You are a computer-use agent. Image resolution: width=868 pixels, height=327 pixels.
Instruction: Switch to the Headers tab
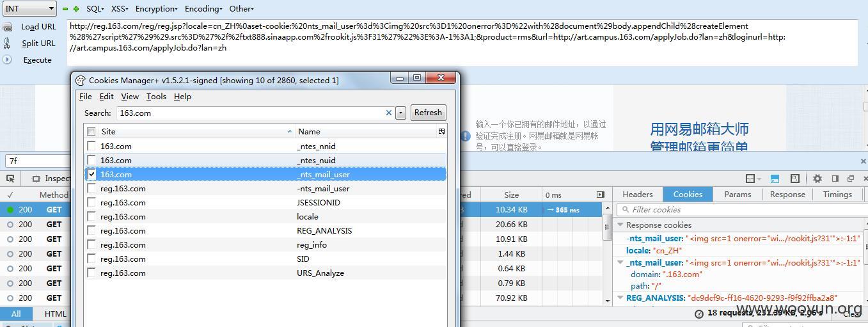[638, 195]
